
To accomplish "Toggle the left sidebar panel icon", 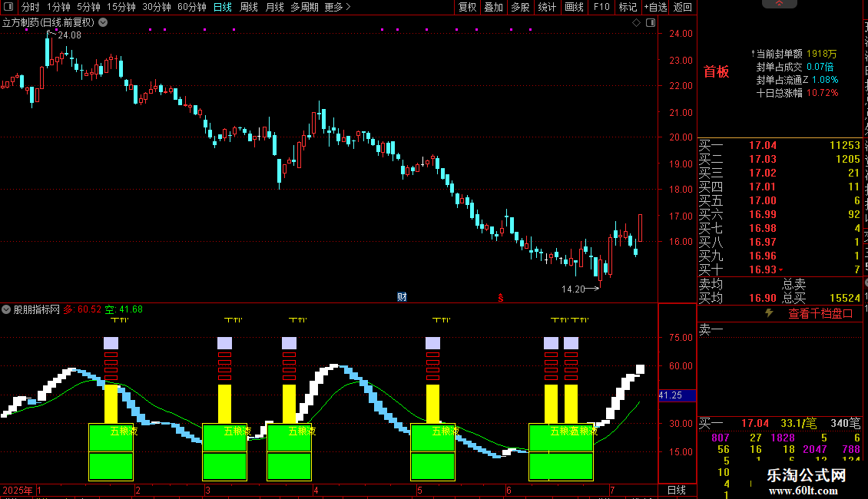I will [8, 7].
